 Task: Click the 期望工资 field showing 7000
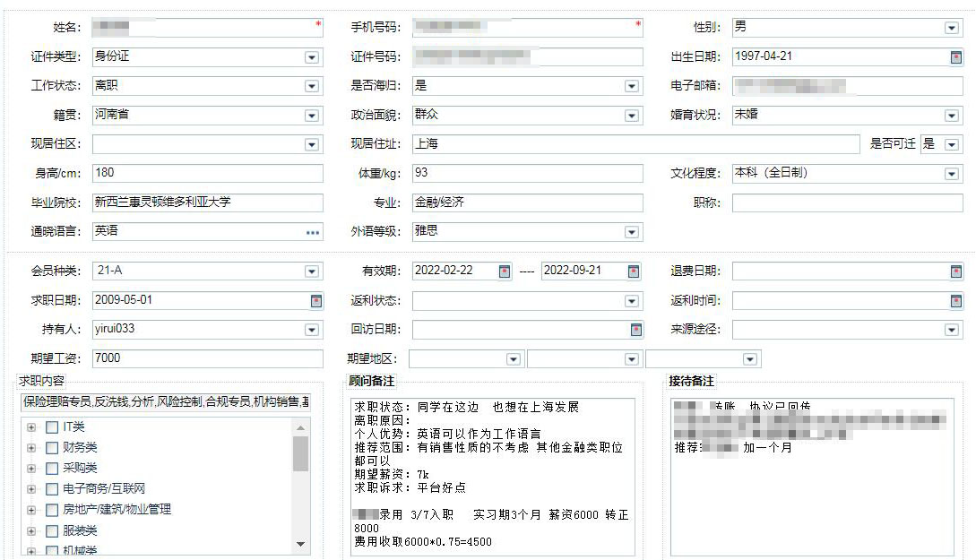click(207, 358)
